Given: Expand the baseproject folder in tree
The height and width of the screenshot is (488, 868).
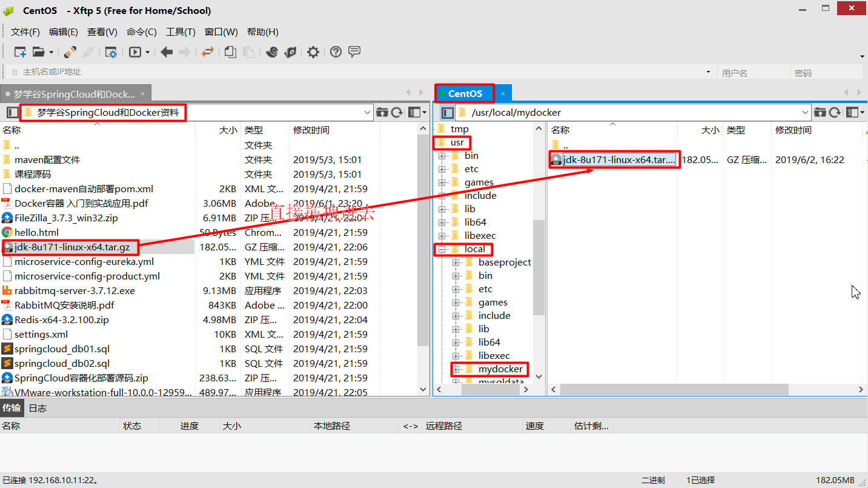Looking at the screenshot, I should click(456, 262).
